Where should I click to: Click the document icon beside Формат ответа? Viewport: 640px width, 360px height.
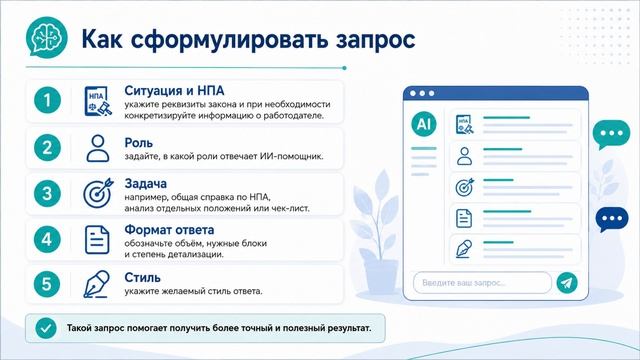[97, 240]
